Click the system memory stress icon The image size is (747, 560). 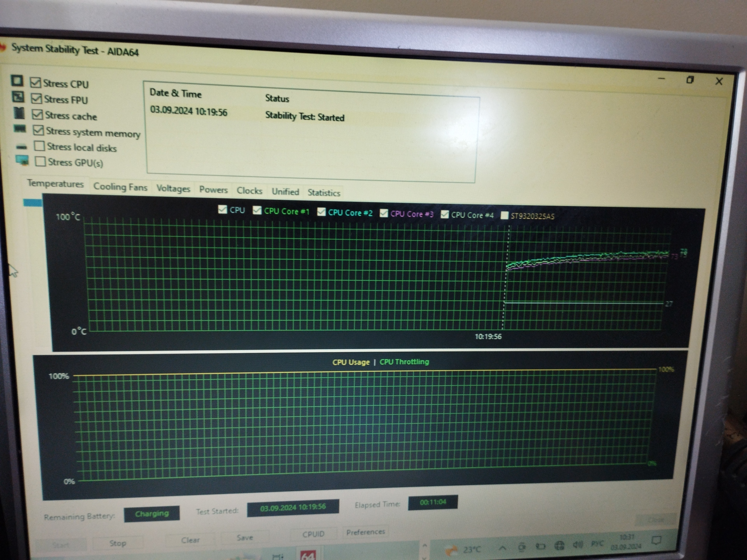coord(20,129)
